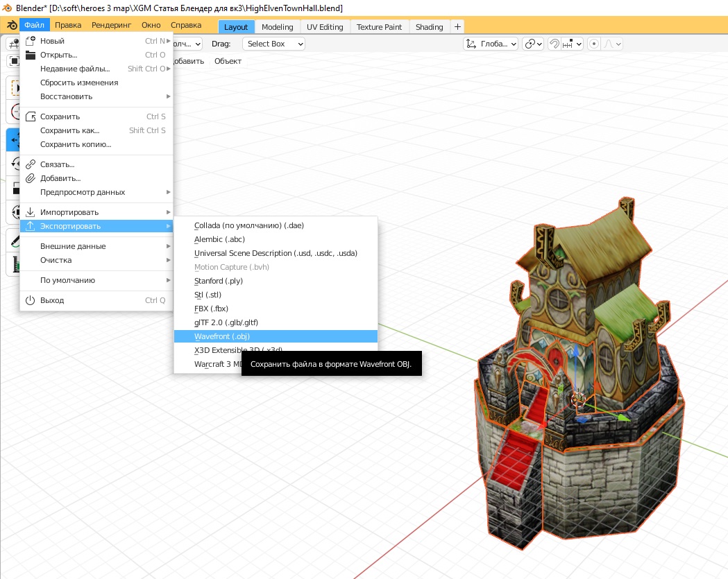
Task: Click the Quit power icon
Action: (x=30, y=300)
